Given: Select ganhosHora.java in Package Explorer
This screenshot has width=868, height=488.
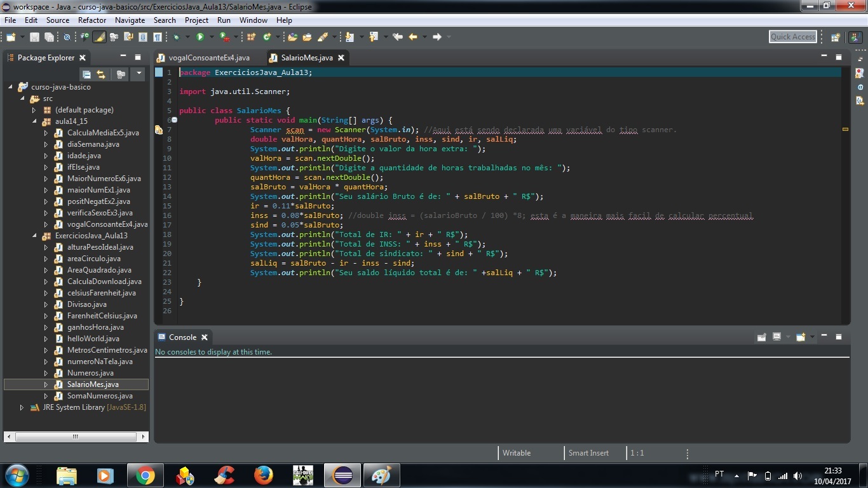Looking at the screenshot, I should 95,327.
